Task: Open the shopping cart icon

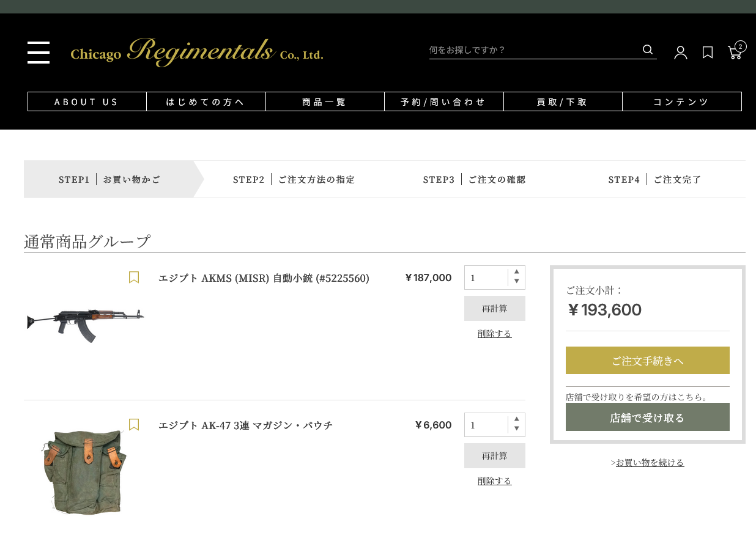Action: 735,53
